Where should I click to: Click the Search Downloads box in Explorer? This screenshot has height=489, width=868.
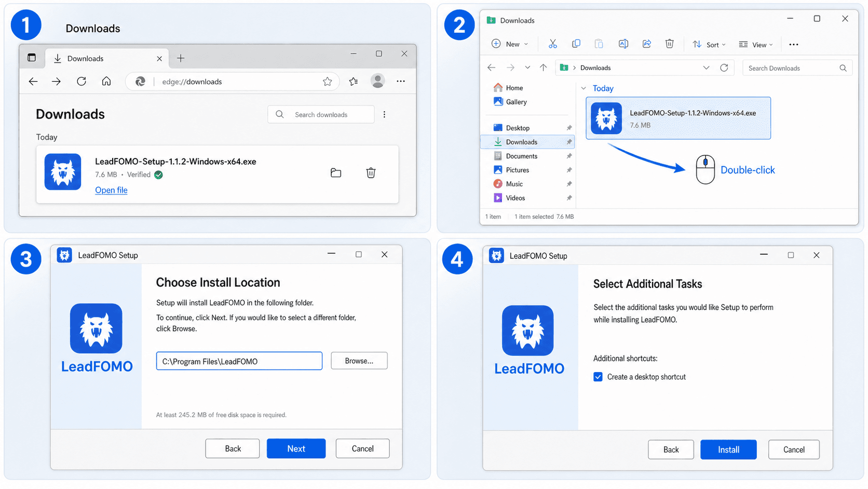[x=797, y=68]
